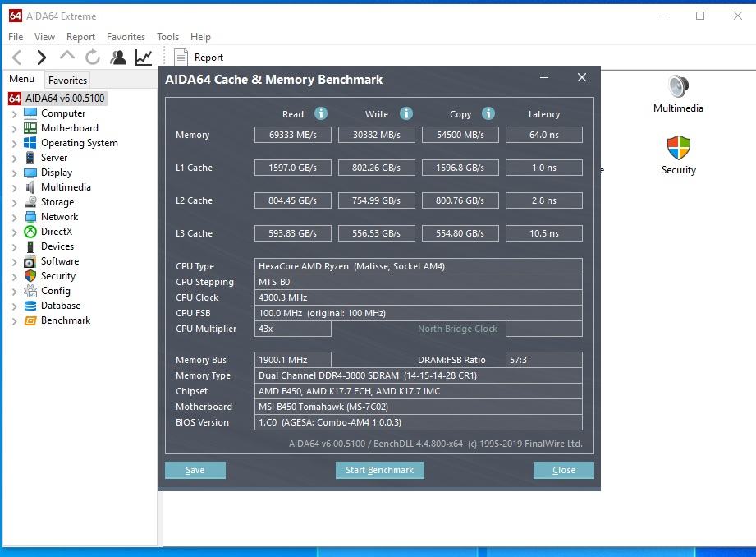Click the CPU Multiplier value 43x
This screenshot has height=557, width=756.
[x=293, y=329]
